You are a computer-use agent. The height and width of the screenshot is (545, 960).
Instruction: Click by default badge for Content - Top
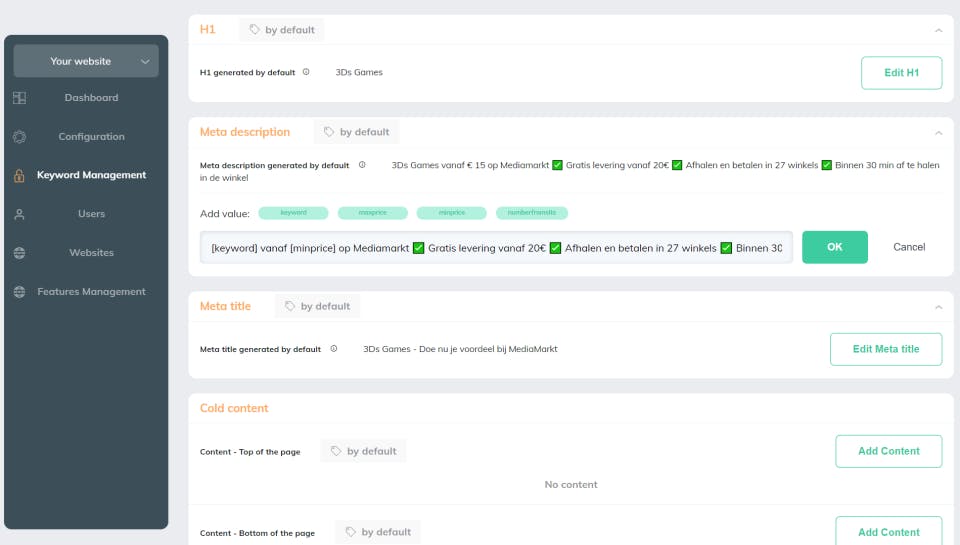[x=363, y=451]
